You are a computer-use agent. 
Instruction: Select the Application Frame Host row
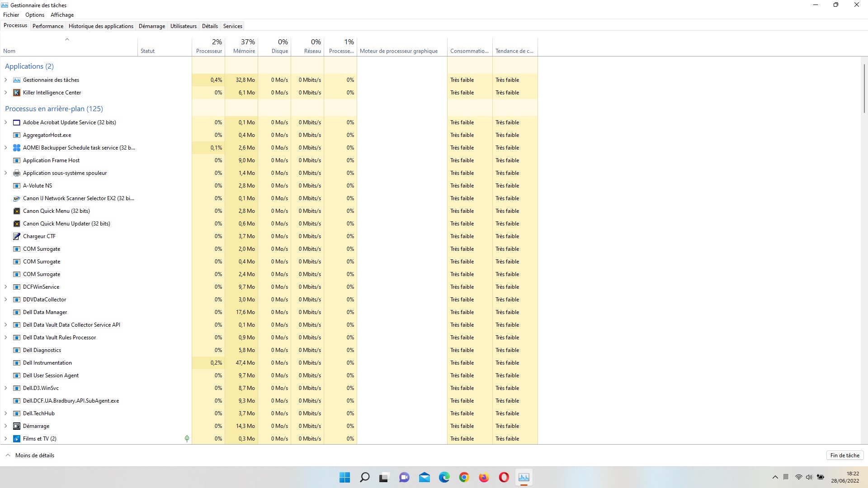pos(269,160)
